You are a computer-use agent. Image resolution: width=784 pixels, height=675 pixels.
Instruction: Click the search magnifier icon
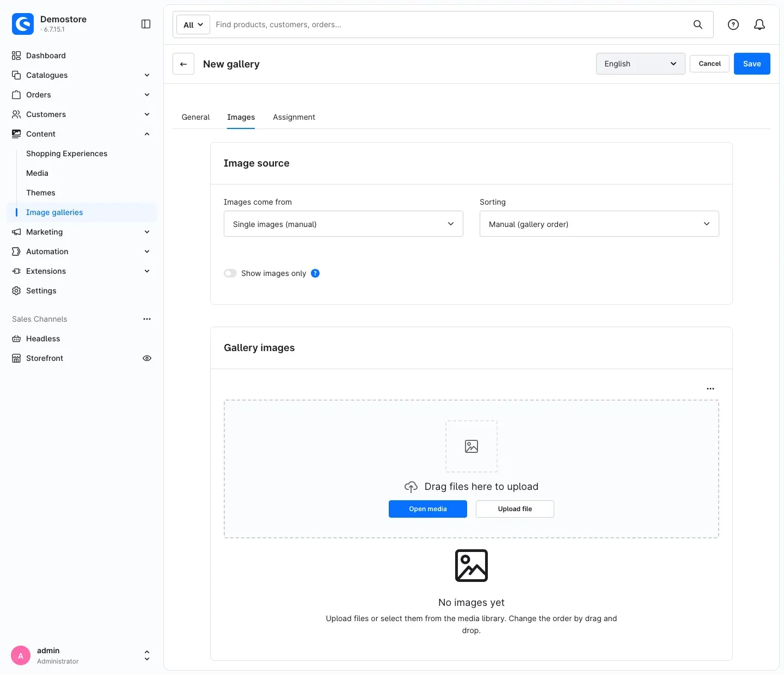coord(698,24)
